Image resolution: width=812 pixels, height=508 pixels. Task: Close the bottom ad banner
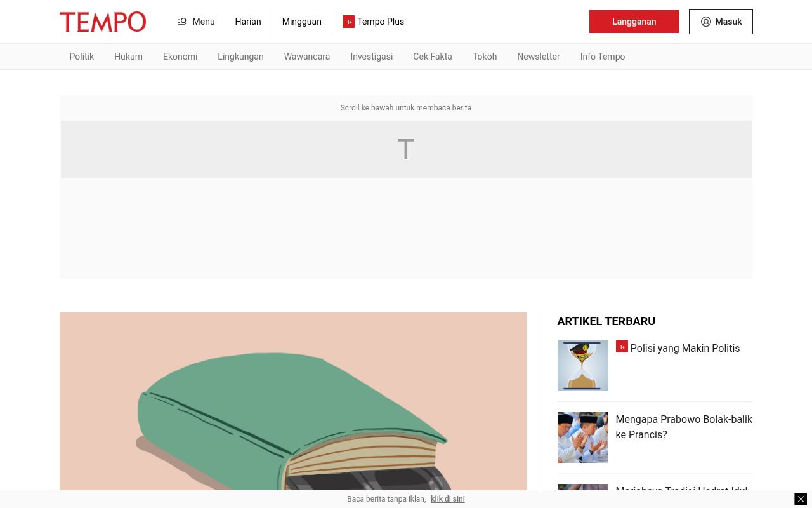801,499
